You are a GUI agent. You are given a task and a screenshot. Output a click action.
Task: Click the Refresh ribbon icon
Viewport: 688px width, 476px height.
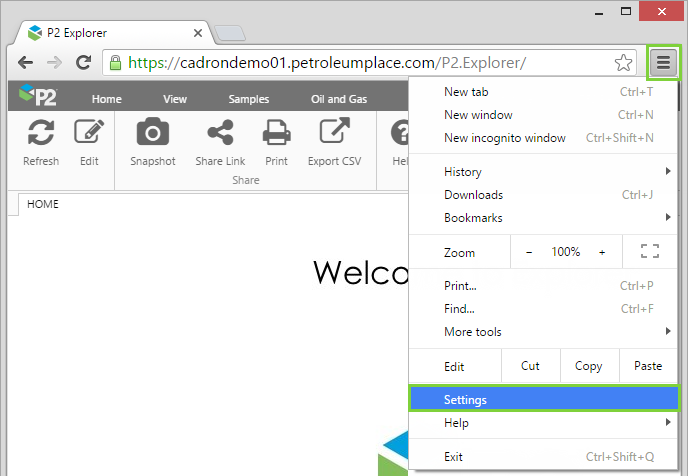point(41,132)
